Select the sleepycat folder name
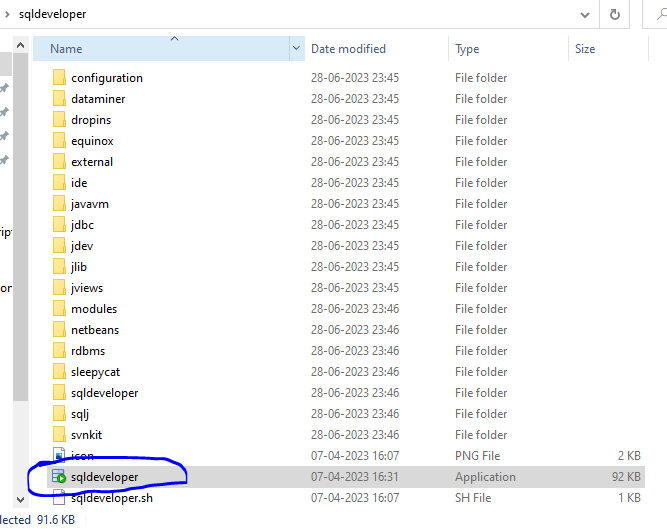This screenshot has height=529, width=667. [x=95, y=372]
